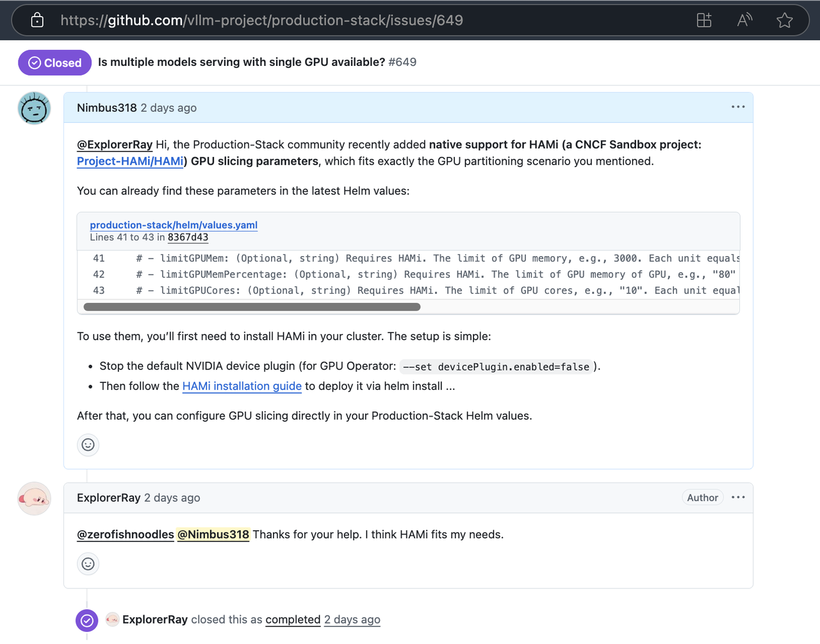The width and height of the screenshot is (820, 644).
Task: Select code line number 42
Action: [x=99, y=275]
